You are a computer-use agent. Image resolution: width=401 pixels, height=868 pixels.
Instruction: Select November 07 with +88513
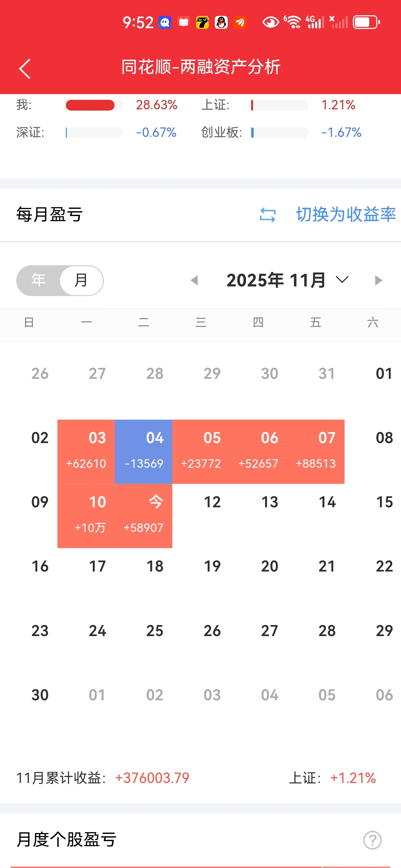pos(316,452)
